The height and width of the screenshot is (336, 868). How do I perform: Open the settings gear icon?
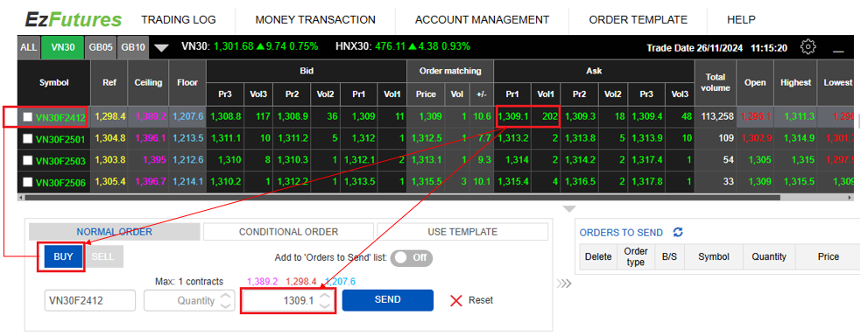808,47
